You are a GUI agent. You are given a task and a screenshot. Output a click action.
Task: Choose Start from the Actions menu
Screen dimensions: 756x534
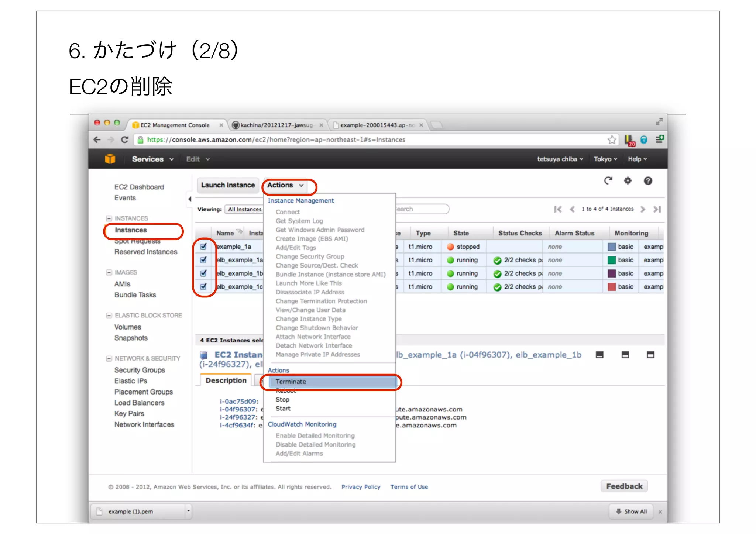click(283, 409)
